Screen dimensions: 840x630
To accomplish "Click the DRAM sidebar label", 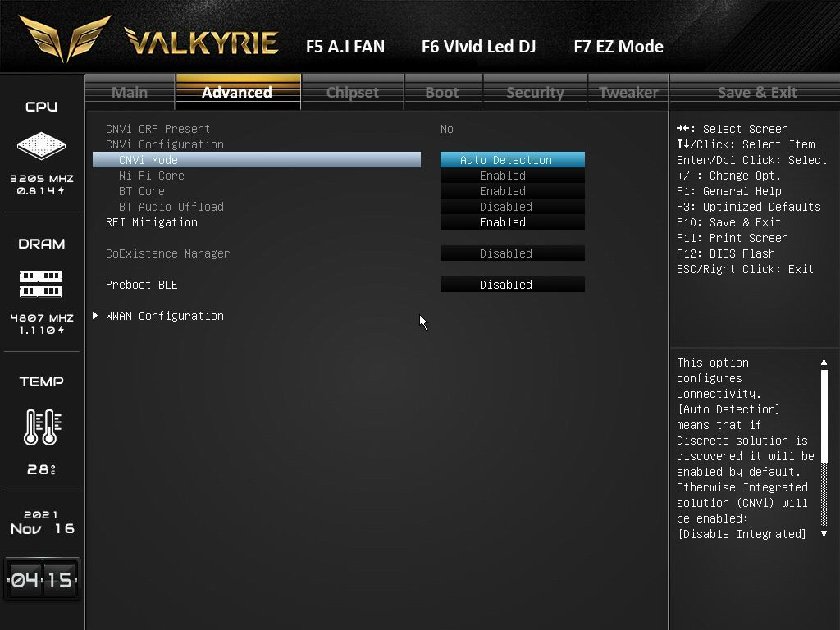I will pos(41,244).
